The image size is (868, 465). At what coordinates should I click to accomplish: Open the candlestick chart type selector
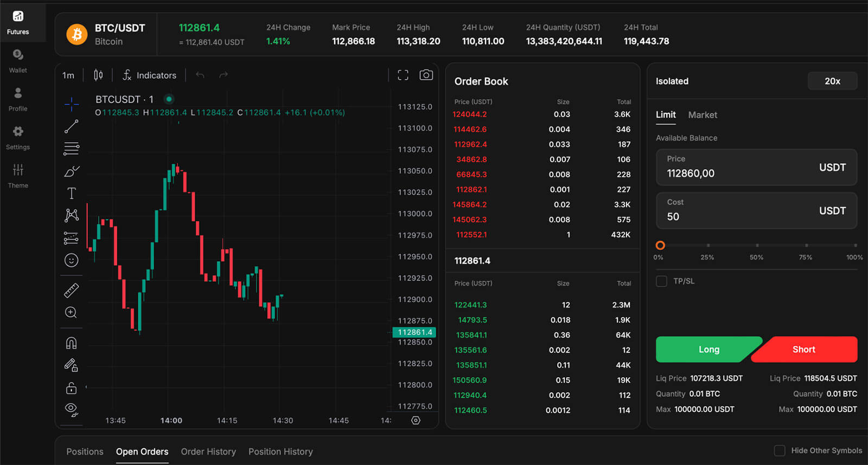pyautogui.click(x=98, y=75)
